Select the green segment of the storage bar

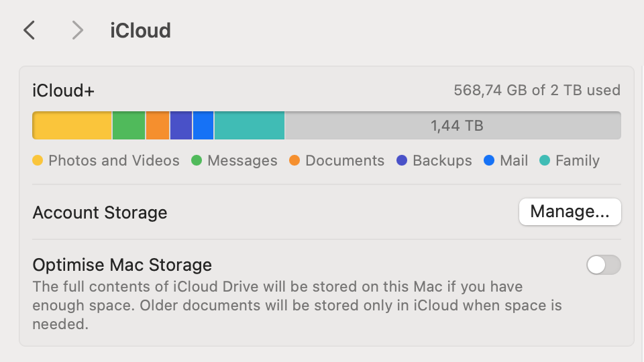tap(129, 125)
